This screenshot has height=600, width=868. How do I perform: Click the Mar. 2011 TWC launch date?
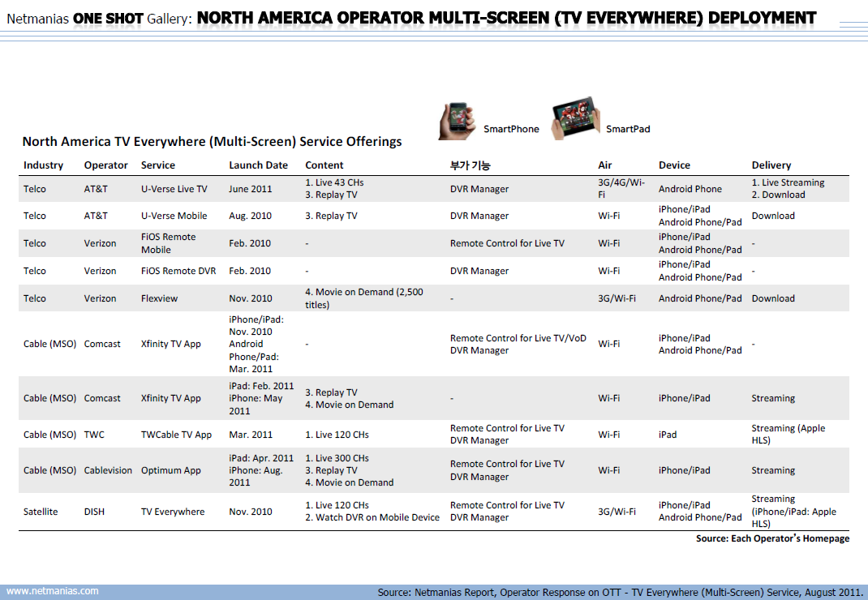coord(251,435)
